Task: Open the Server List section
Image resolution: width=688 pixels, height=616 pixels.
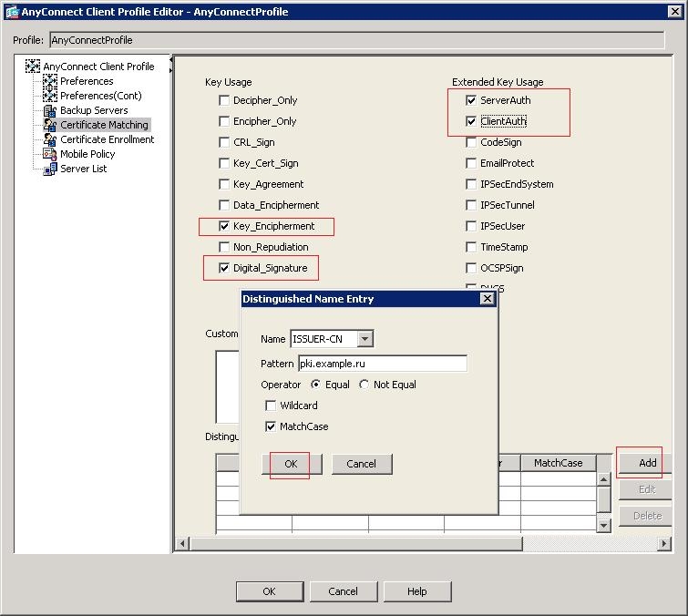Action: pos(83,169)
